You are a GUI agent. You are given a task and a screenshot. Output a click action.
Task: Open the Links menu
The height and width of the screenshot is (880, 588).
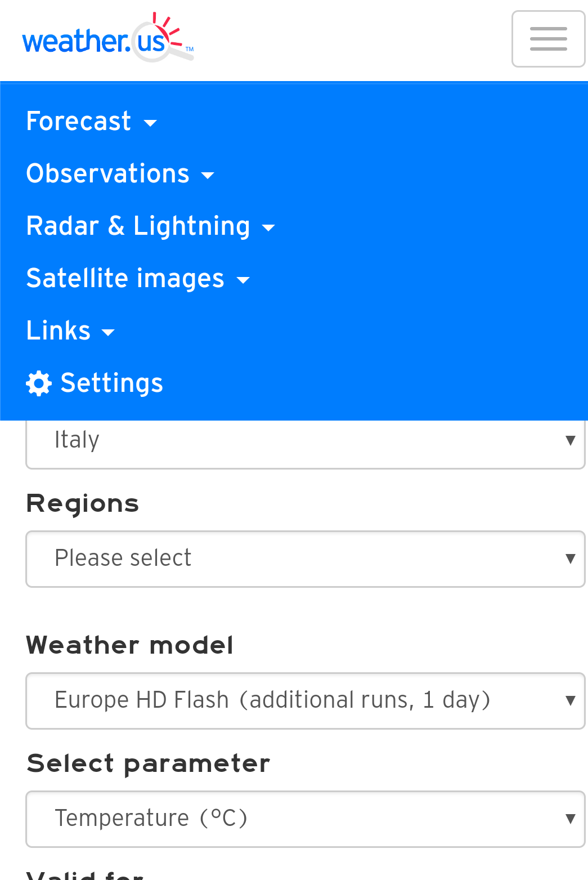point(59,330)
